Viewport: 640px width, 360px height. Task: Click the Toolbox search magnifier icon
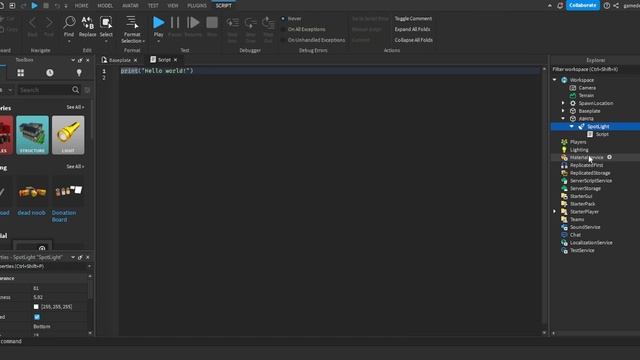pos(76,90)
